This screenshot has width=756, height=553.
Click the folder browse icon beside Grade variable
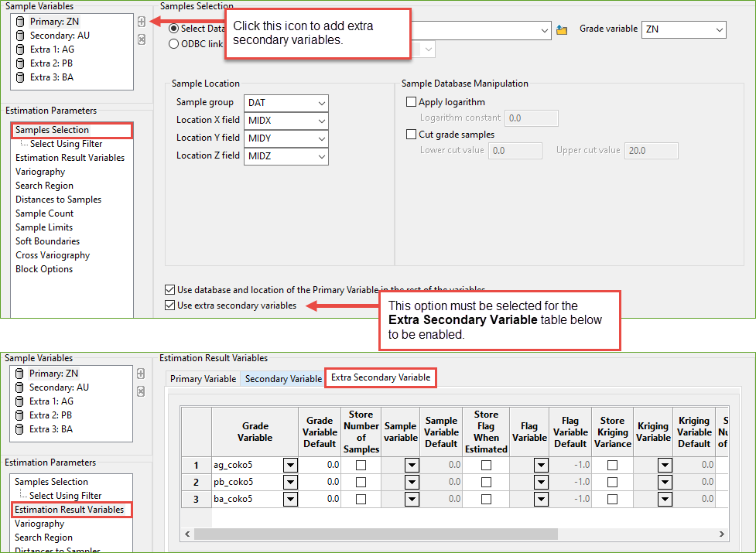click(563, 29)
